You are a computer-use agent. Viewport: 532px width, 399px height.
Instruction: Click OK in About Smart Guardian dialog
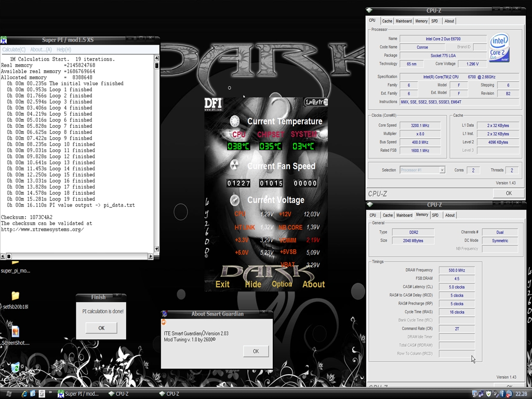click(x=256, y=351)
